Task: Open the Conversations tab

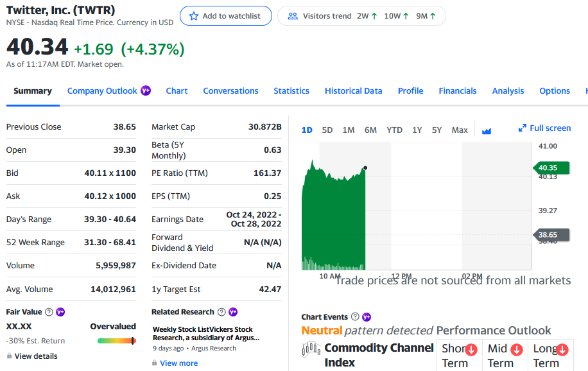Action: tap(230, 91)
